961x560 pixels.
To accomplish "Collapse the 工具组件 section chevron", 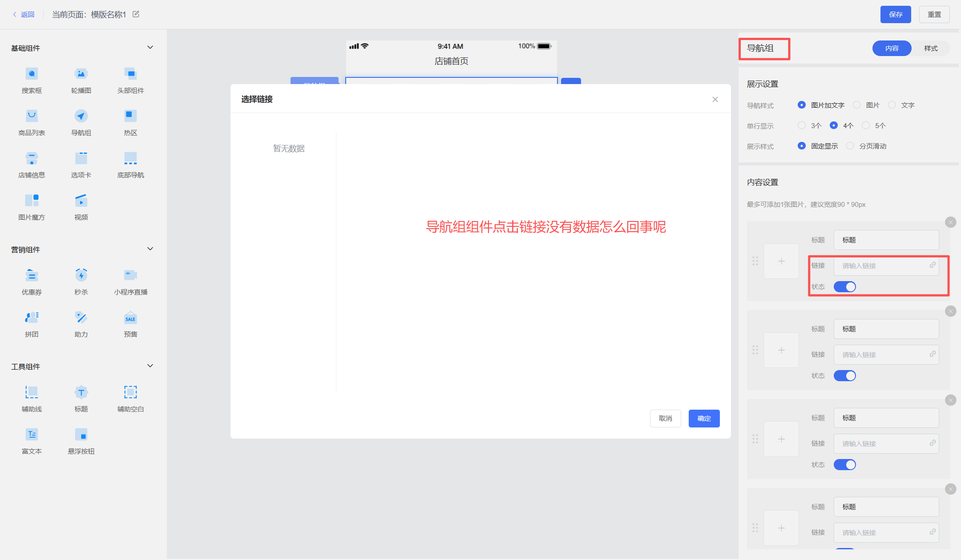I will [150, 366].
